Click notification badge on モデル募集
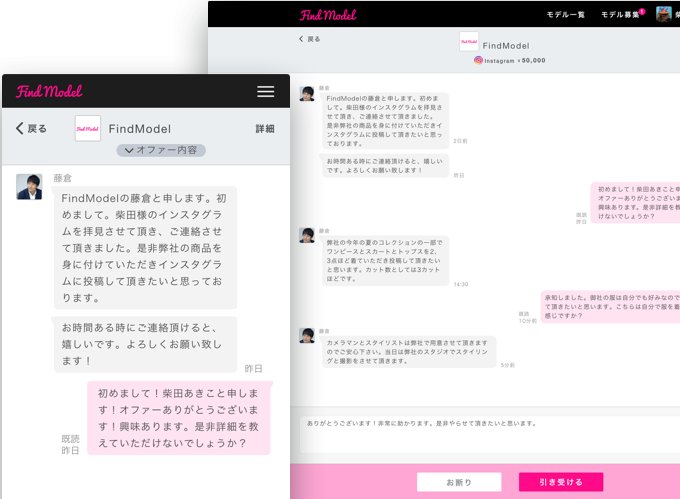This screenshot has height=499, width=680. click(642, 12)
